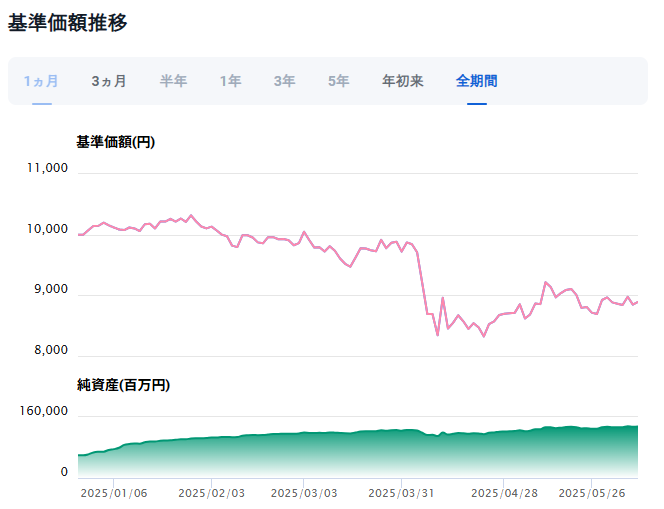Image resolution: width=664 pixels, height=509 pixels.
Task: Click the 2025/02/03 date label
Action: [x=212, y=493]
